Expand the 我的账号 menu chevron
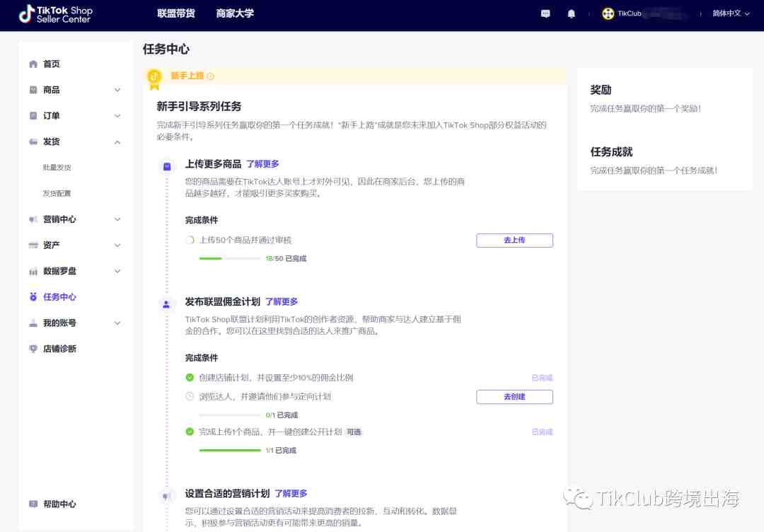Screen dimensions: 764x532 coord(117,323)
